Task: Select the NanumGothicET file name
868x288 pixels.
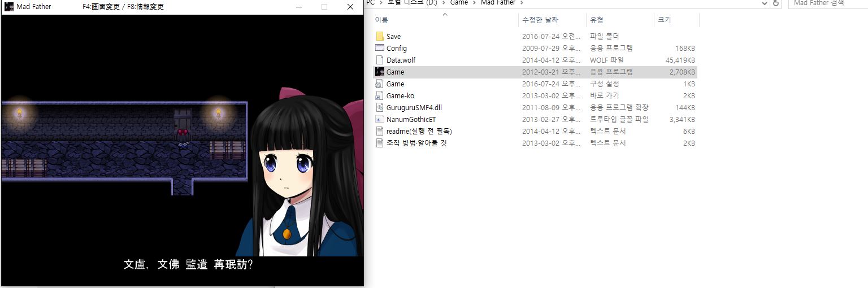Action: coord(411,119)
